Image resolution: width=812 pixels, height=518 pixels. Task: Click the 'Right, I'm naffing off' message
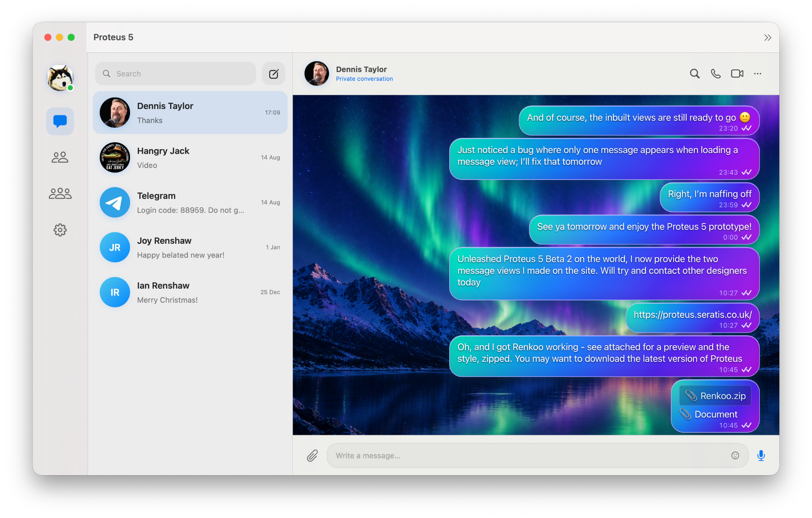coord(709,197)
